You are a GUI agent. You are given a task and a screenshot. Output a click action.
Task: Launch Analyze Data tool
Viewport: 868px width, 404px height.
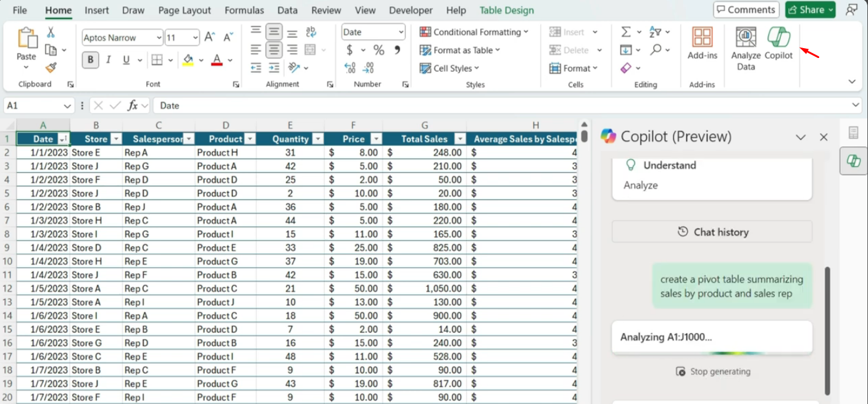click(746, 49)
